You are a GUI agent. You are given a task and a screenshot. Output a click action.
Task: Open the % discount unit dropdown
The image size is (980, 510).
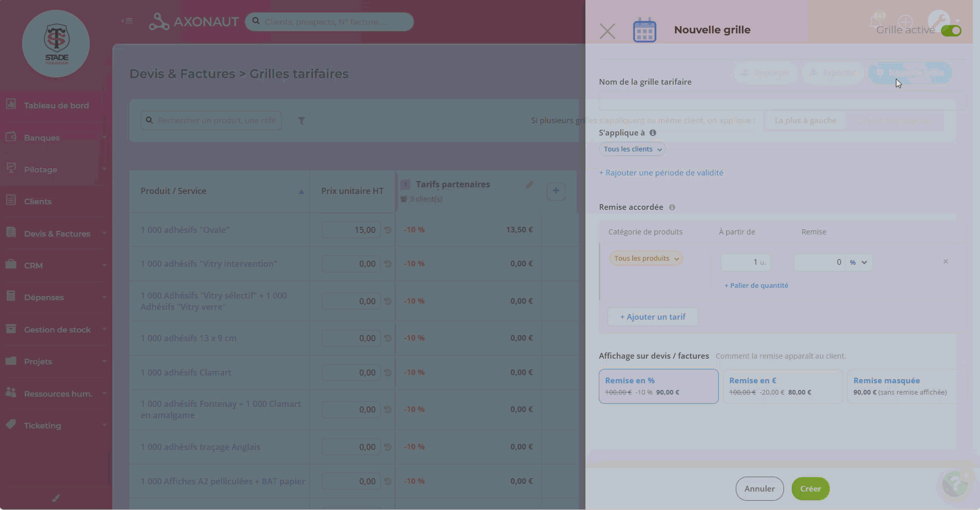858,262
